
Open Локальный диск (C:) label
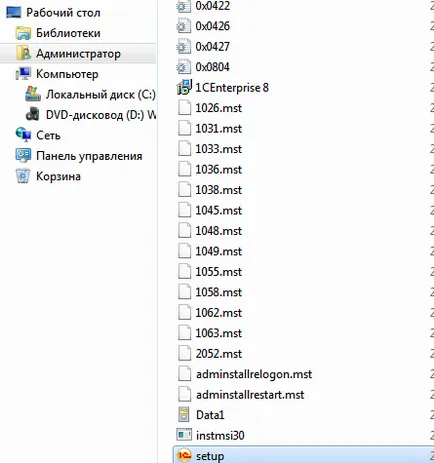click(101, 95)
